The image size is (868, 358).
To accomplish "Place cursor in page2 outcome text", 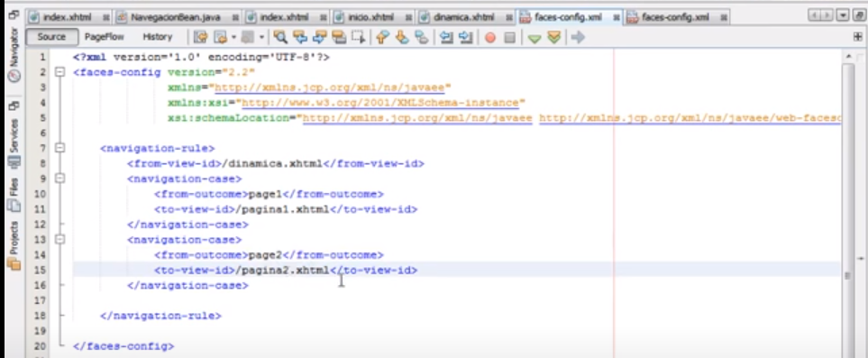I will 265,255.
